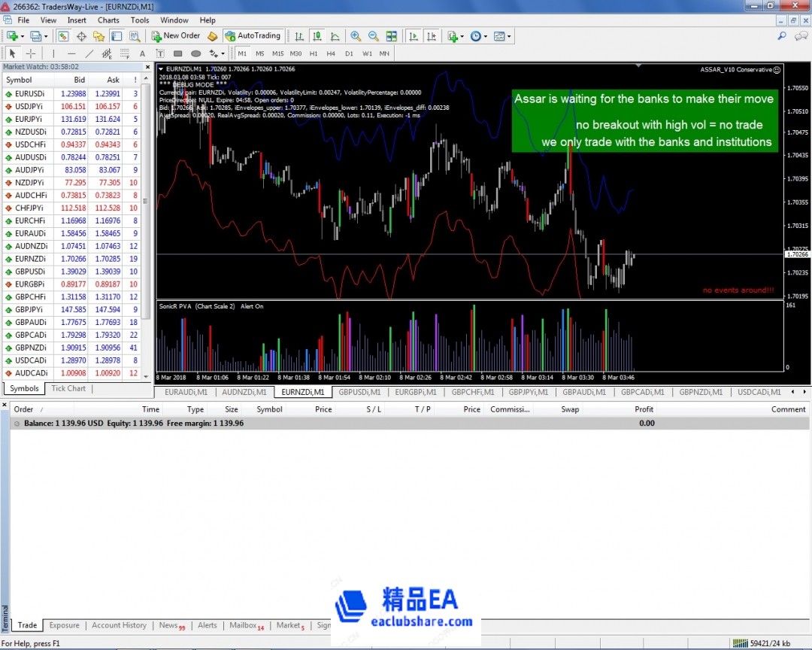
Task: Toggle chart auto scroll
Action: click(x=414, y=36)
